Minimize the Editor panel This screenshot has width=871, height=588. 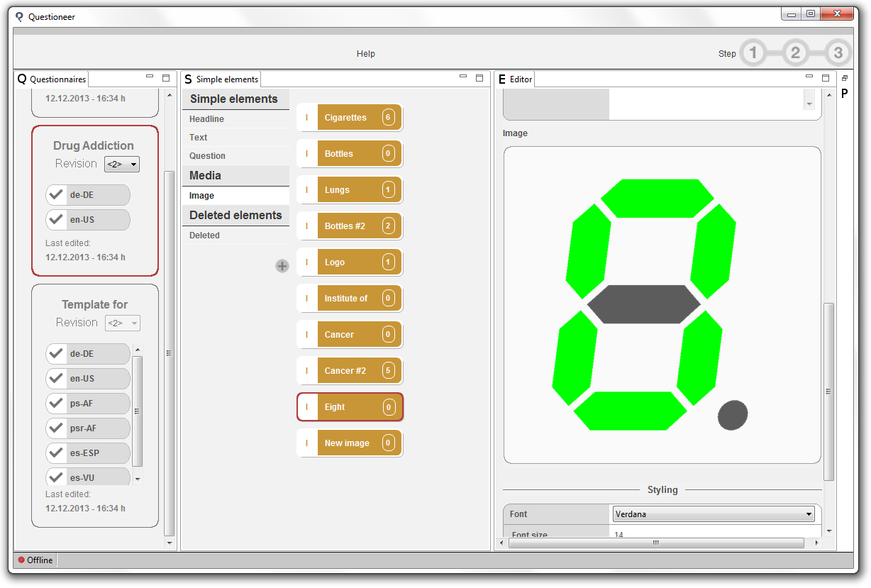[x=809, y=77]
